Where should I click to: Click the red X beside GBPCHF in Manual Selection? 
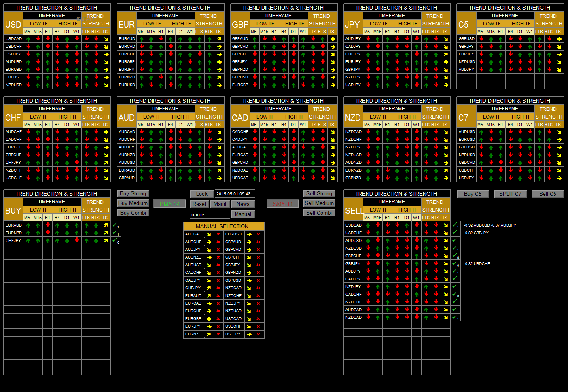(259, 257)
